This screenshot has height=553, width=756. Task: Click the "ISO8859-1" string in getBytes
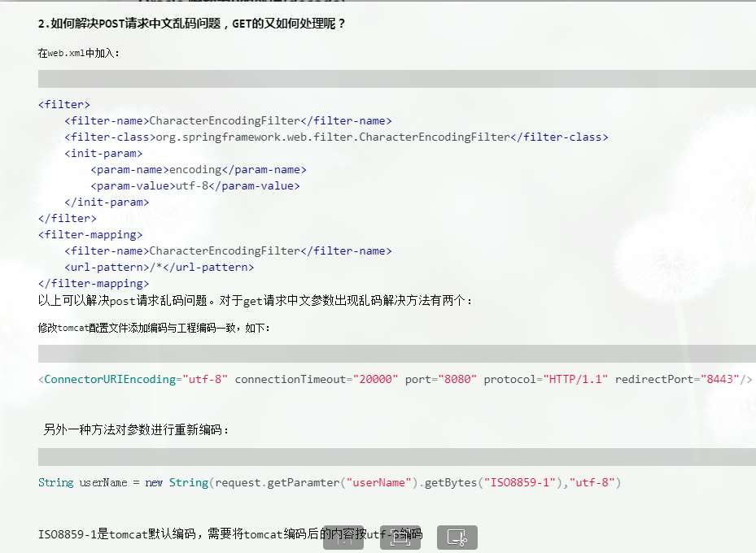(x=520, y=483)
